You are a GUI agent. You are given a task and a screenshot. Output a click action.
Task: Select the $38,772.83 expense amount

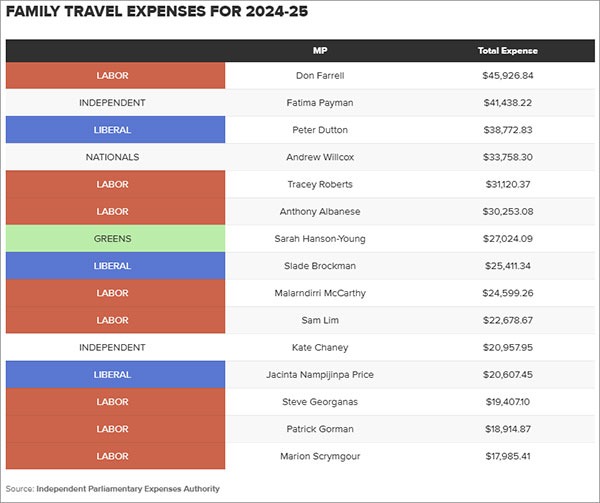[507, 130]
